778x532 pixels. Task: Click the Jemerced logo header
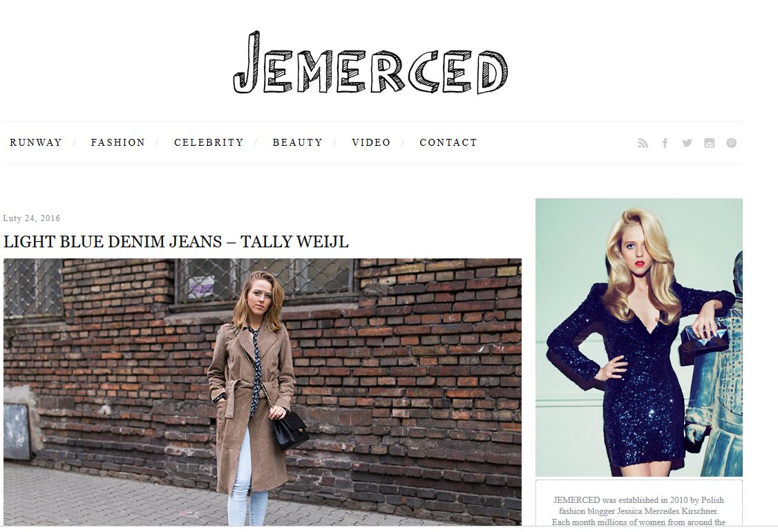point(370,63)
